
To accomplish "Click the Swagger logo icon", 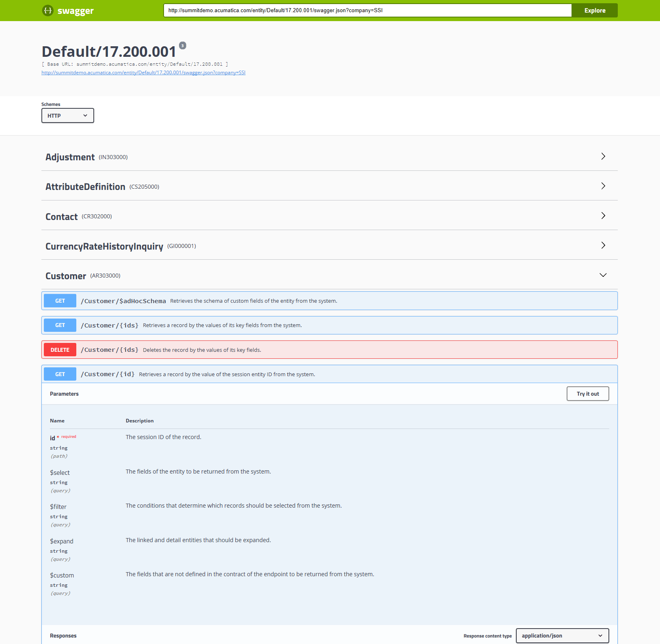I will tap(48, 11).
